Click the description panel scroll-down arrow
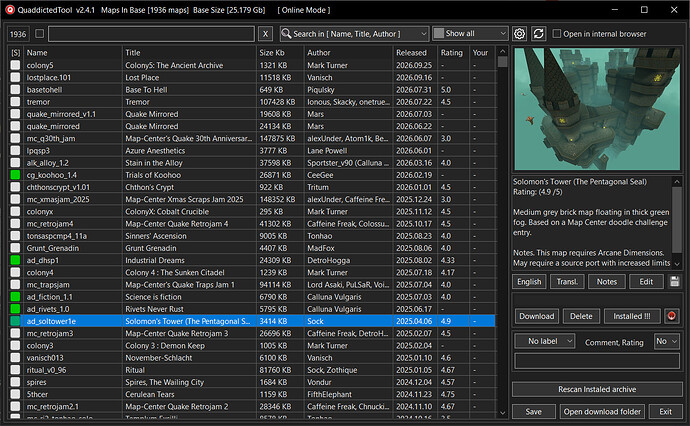Viewport: 690px width, 426px height. pos(677,264)
